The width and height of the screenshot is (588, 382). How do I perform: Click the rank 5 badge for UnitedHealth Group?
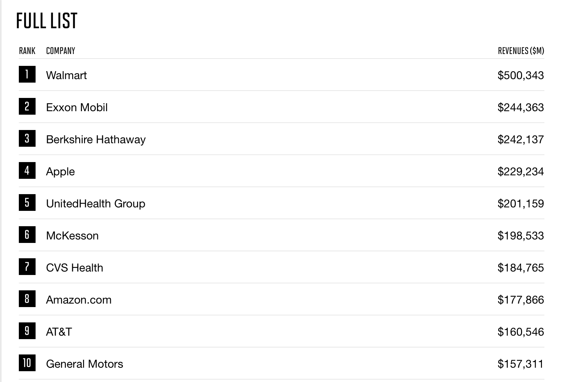coord(27,203)
